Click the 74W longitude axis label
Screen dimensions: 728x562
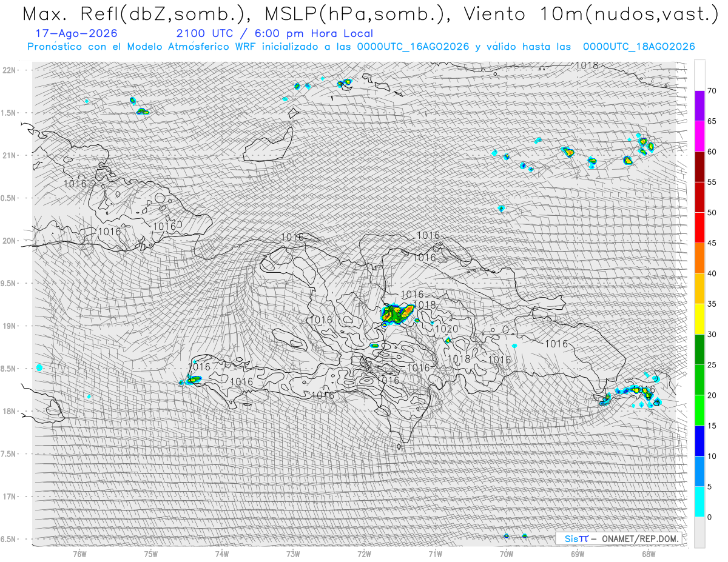pos(222,554)
